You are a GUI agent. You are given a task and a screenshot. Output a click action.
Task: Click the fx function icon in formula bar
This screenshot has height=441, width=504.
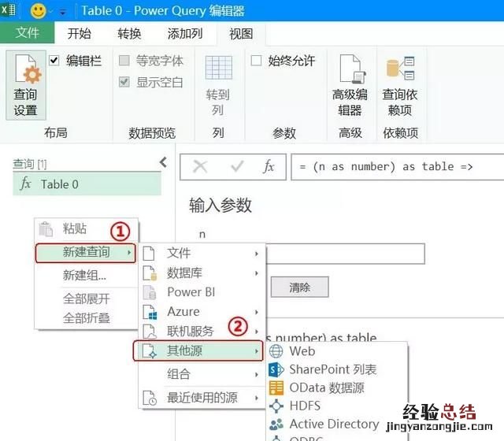tap(269, 166)
